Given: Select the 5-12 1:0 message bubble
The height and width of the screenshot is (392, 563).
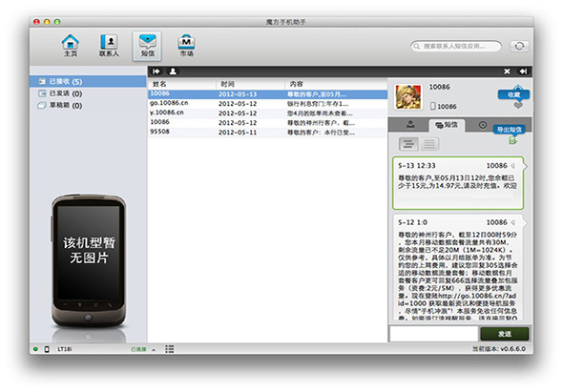Looking at the screenshot, I should point(458,268).
